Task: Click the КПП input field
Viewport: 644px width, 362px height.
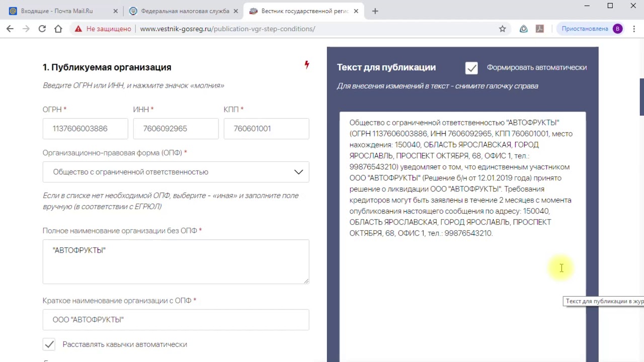Action: coord(266,129)
